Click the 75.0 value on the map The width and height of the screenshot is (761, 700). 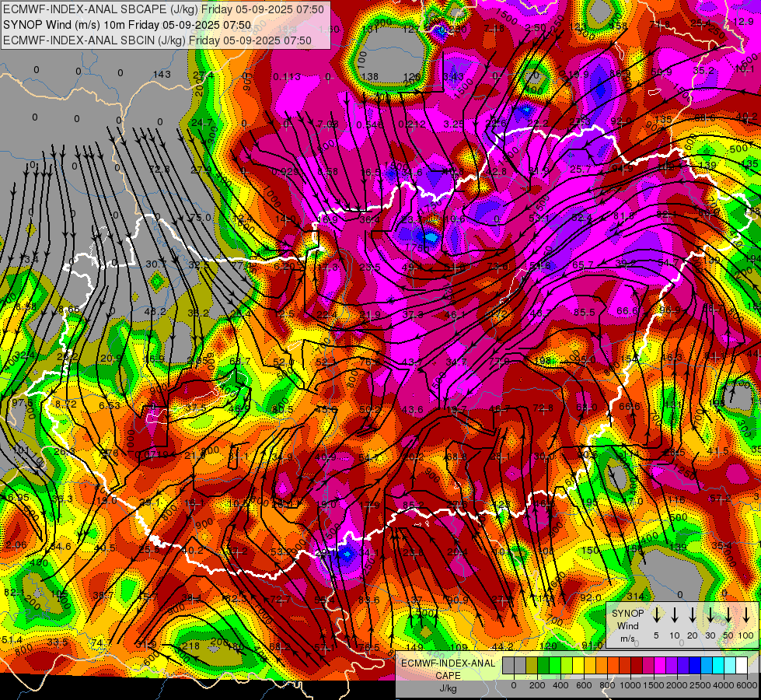(x=201, y=217)
